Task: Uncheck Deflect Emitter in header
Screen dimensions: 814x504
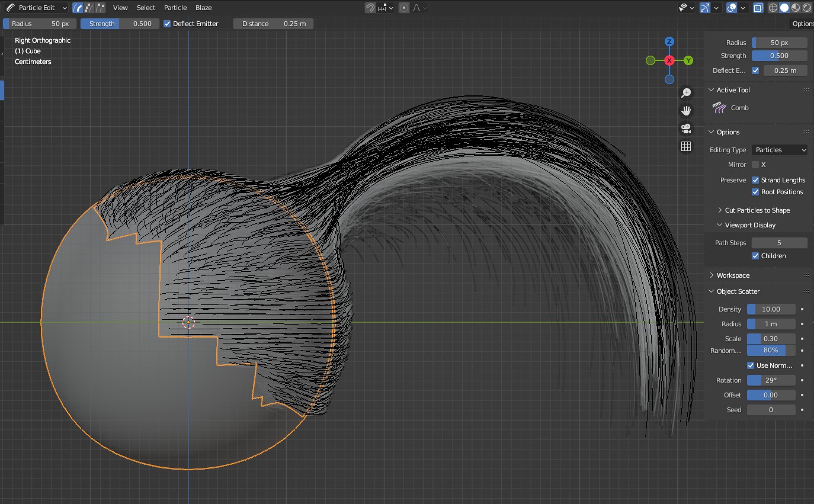Action: [167, 24]
